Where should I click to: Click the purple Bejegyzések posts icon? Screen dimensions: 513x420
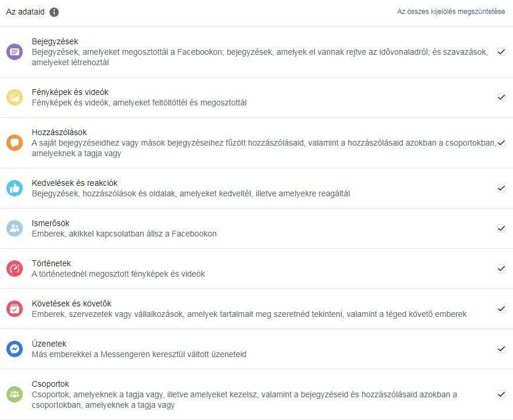(14, 52)
